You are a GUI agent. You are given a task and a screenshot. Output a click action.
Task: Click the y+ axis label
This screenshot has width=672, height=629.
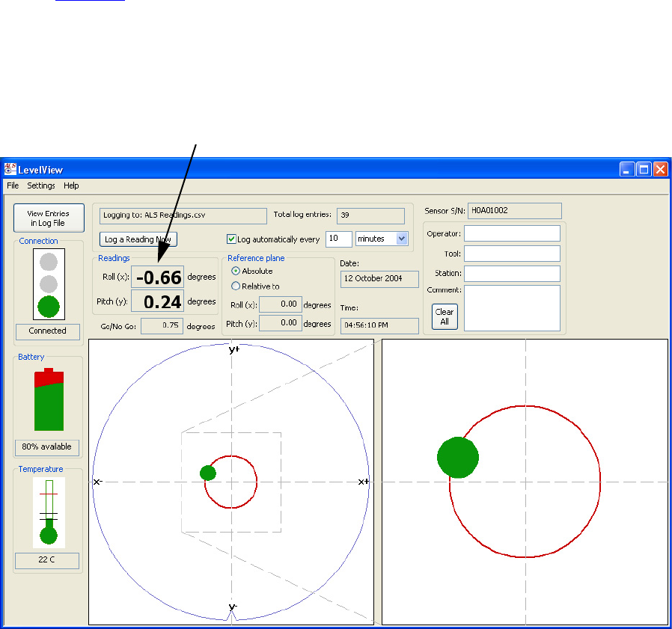point(234,349)
